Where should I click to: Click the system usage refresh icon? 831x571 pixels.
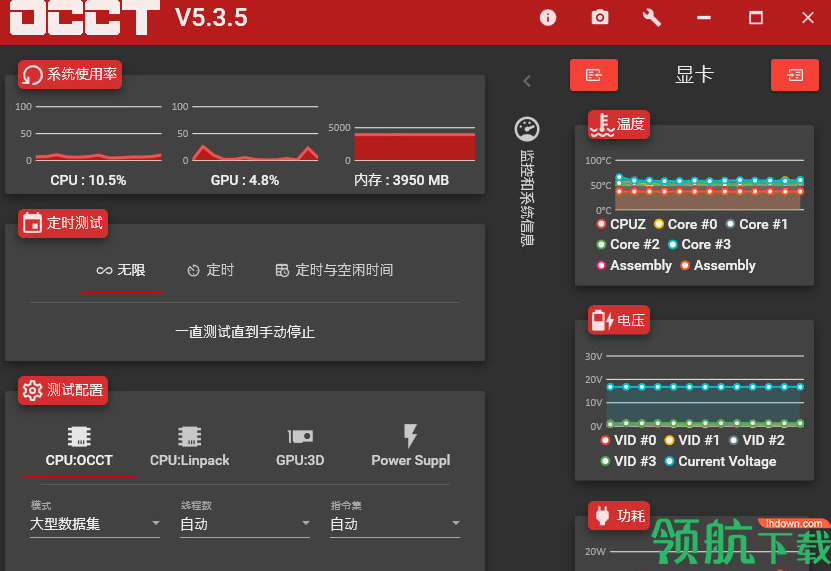click(32, 75)
